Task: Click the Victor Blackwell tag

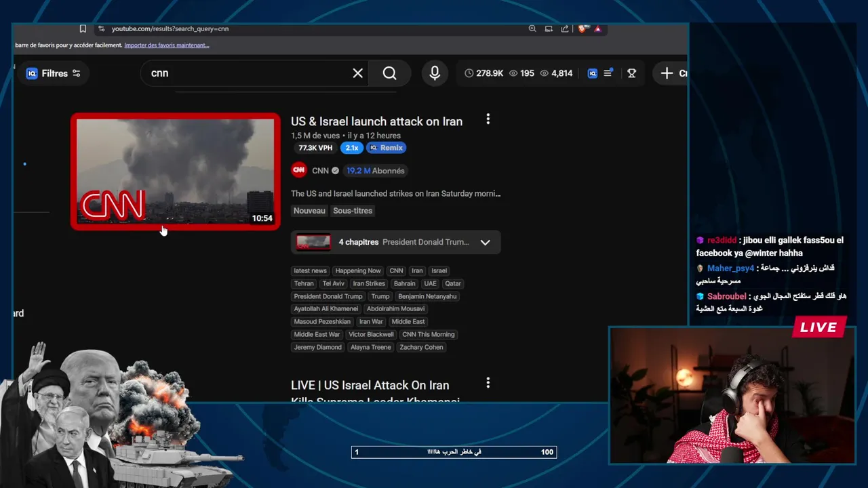Action: click(371, 334)
